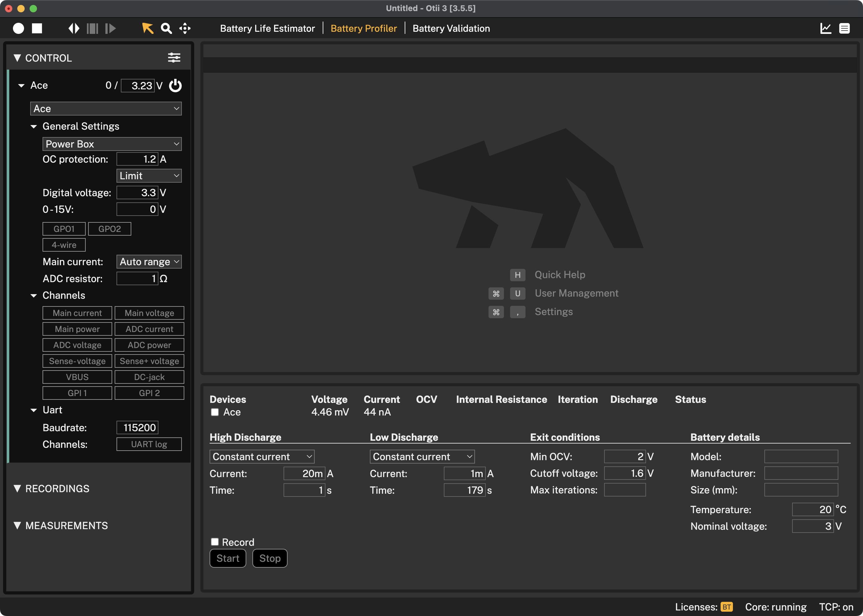Enable Main voltage channel

(149, 313)
